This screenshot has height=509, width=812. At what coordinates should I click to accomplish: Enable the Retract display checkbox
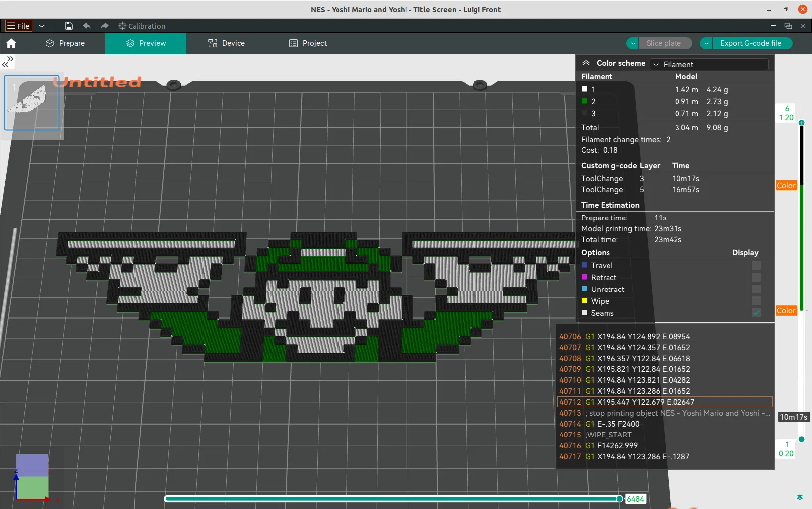click(756, 278)
